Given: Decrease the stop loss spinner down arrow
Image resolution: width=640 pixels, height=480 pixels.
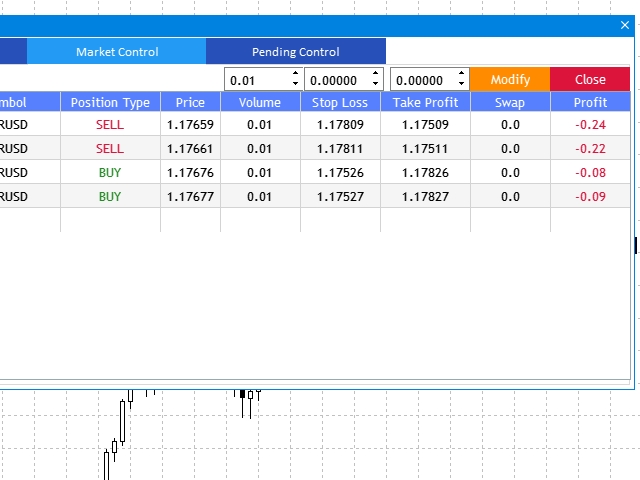Looking at the screenshot, I should 375,84.
